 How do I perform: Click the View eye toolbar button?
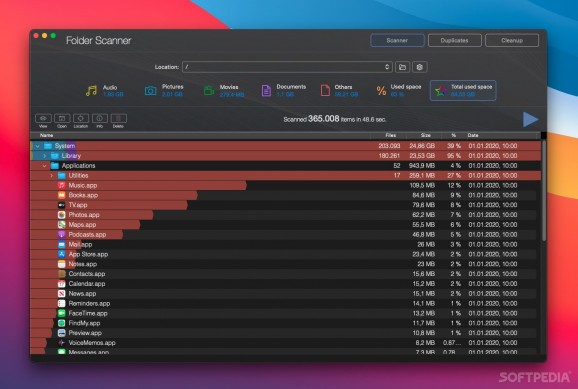43,118
